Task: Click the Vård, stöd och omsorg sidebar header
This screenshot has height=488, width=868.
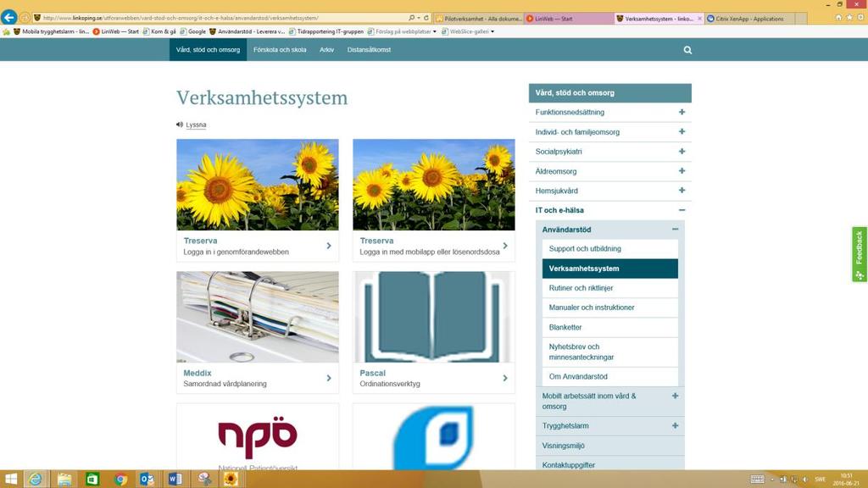Action: [x=610, y=93]
